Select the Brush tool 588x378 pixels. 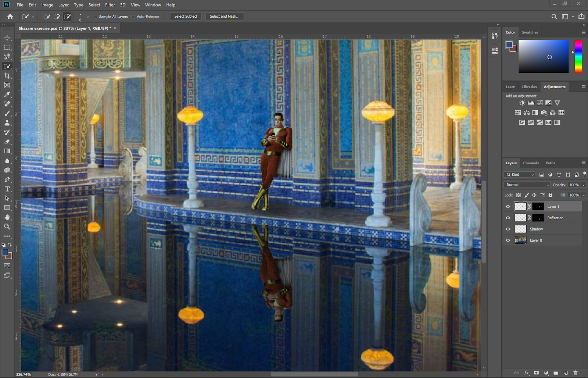[x=7, y=113]
